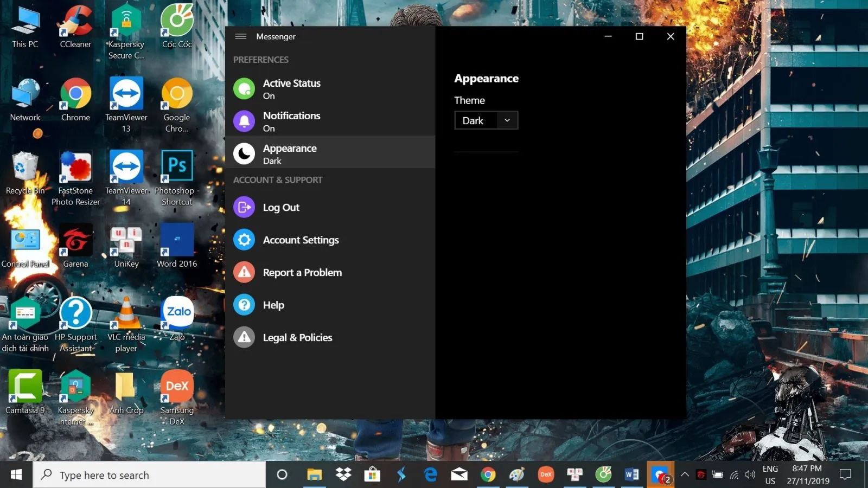
Task: Select the Photoshop shortcut on the desktop
Action: coord(177,179)
